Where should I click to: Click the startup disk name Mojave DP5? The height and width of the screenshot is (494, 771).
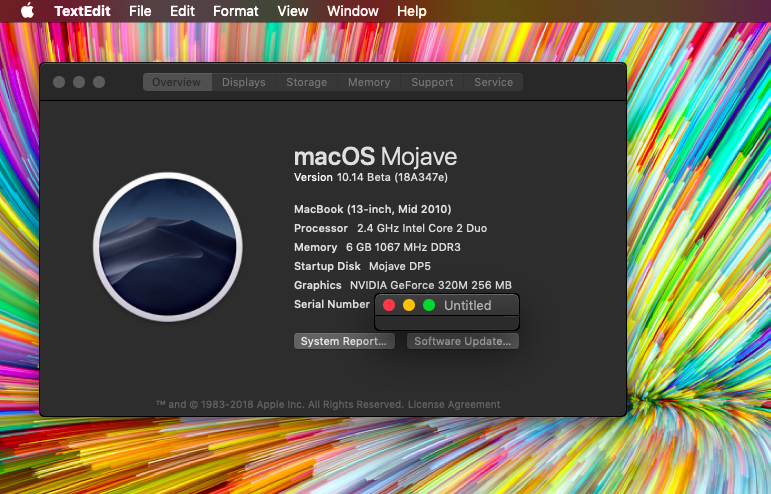[400, 266]
